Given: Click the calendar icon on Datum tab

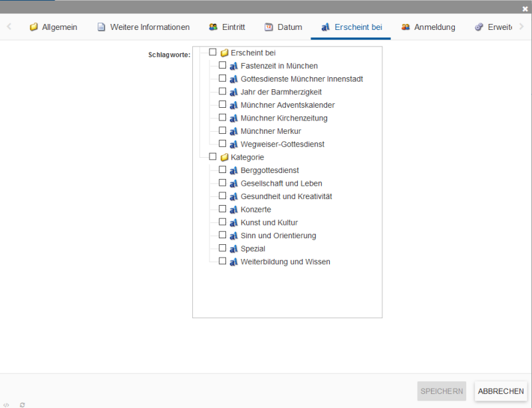Looking at the screenshot, I should (x=269, y=27).
